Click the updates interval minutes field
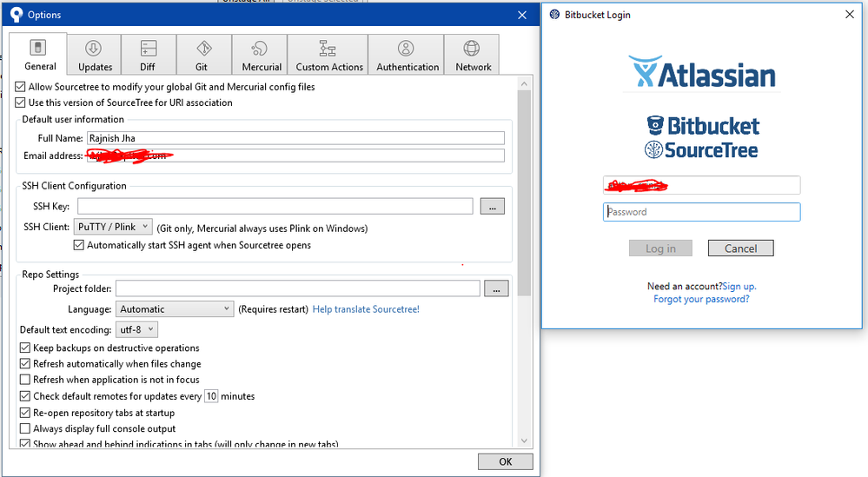The image size is (868, 477). click(x=211, y=396)
